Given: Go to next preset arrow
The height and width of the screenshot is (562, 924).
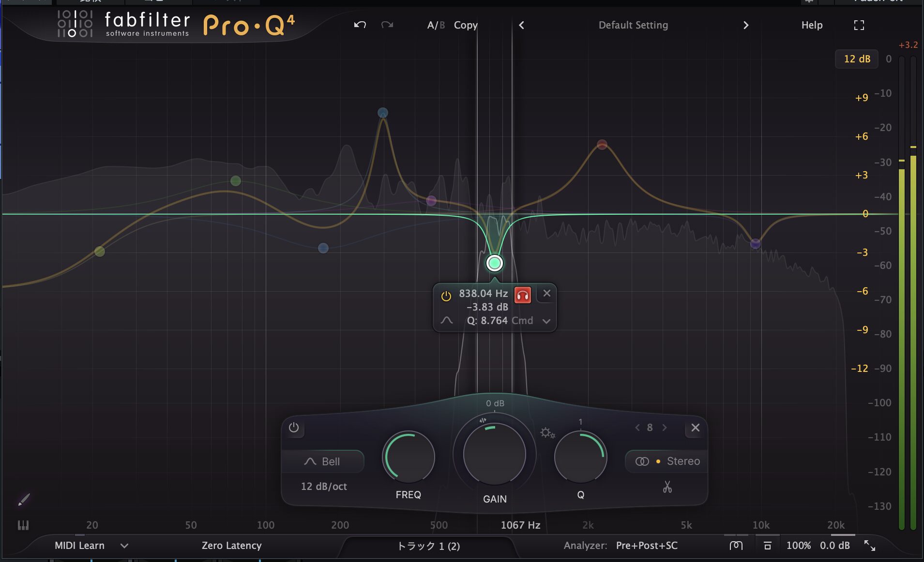Looking at the screenshot, I should pos(746,25).
